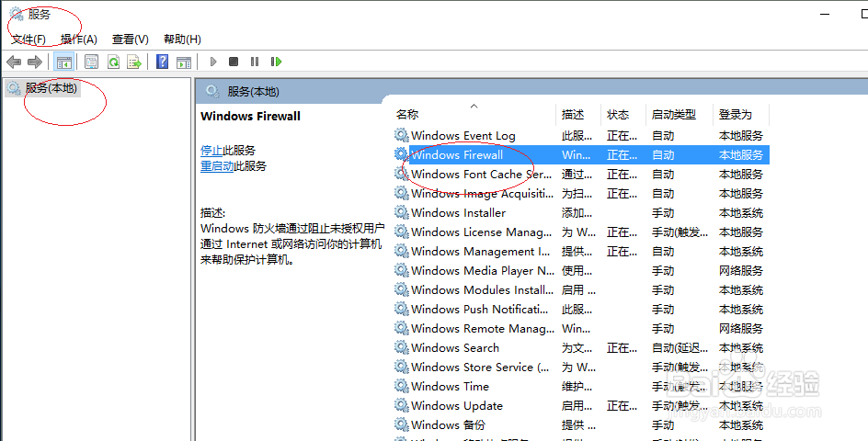Click the Export List toolbar icon
The width and height of the screenshot is (868, 441).
134,62
